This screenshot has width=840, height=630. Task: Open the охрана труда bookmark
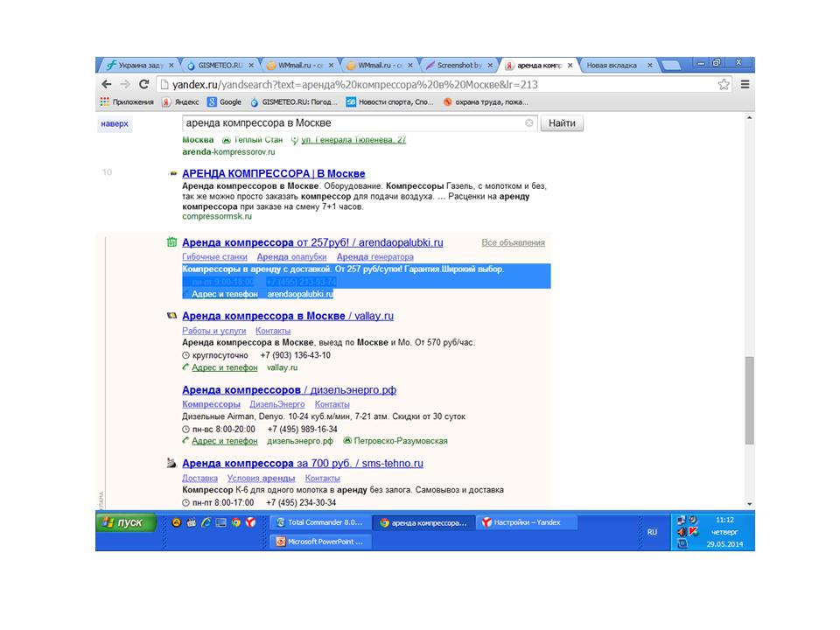[486, 101]
